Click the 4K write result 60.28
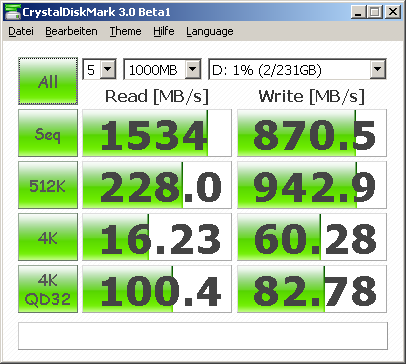 point(312,237)
